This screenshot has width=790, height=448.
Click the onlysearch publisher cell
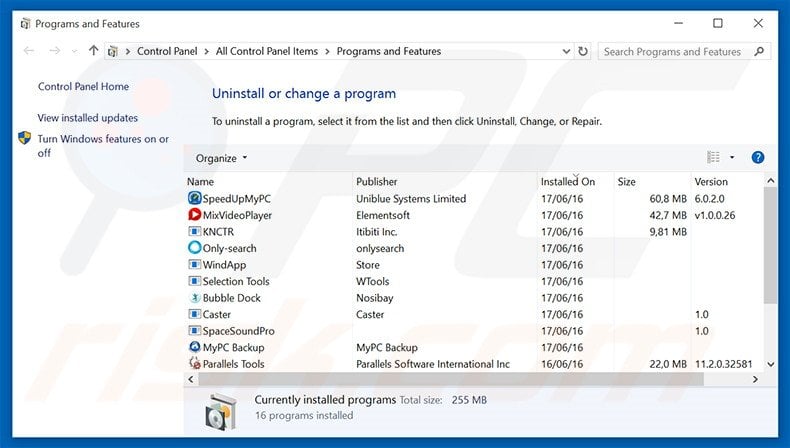coord(380,248)
